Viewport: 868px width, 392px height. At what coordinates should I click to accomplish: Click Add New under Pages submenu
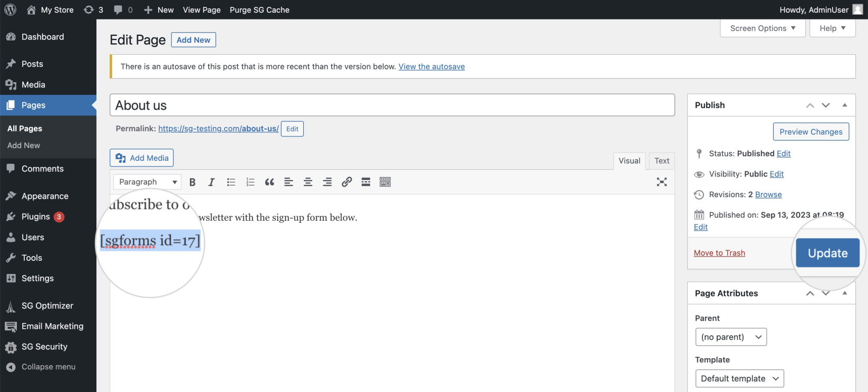24,145
